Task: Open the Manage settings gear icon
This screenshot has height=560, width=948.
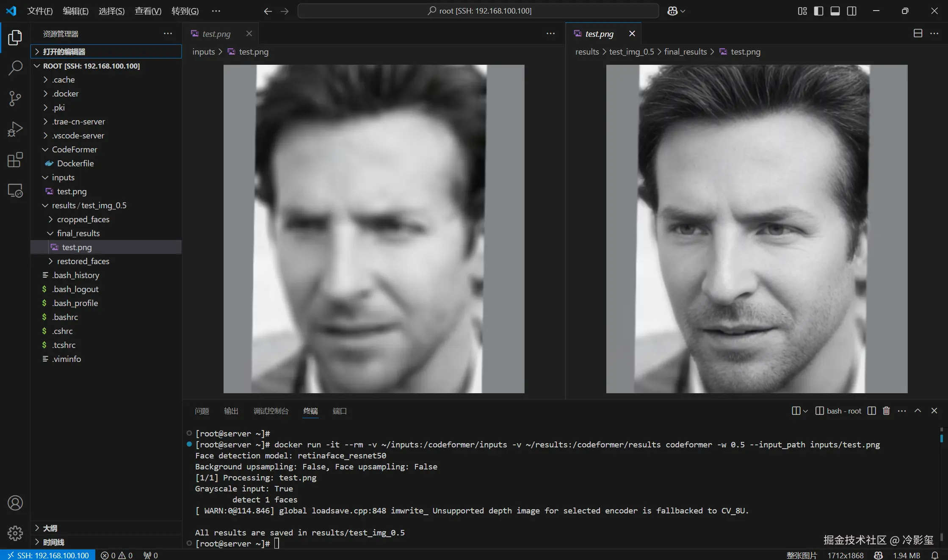Action: (x=15, y=533)
